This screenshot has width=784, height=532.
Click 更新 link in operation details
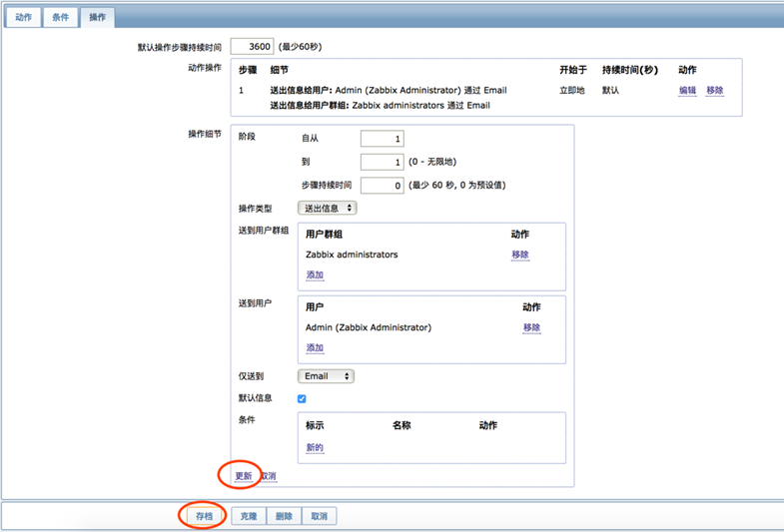coord(244,476)
